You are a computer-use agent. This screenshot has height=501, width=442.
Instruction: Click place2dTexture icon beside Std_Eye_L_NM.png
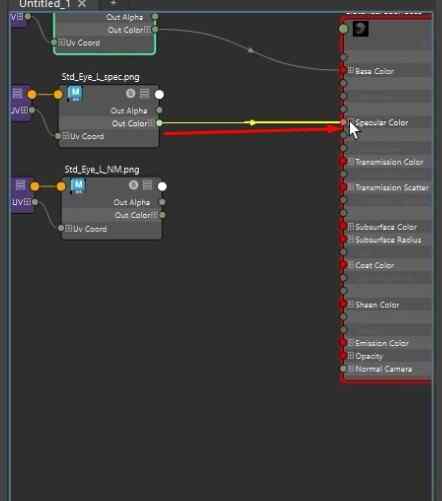click(20, 185)
